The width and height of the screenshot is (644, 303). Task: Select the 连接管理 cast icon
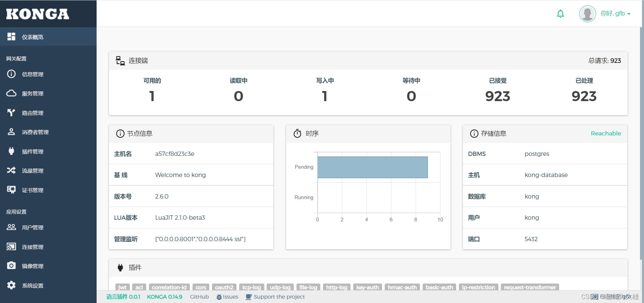[11, 247]
